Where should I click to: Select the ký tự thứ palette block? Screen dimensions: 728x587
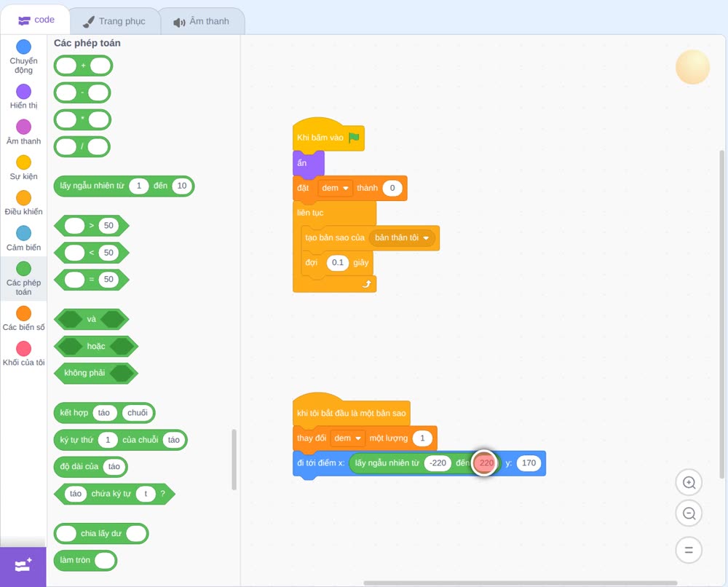pos(121,440)
